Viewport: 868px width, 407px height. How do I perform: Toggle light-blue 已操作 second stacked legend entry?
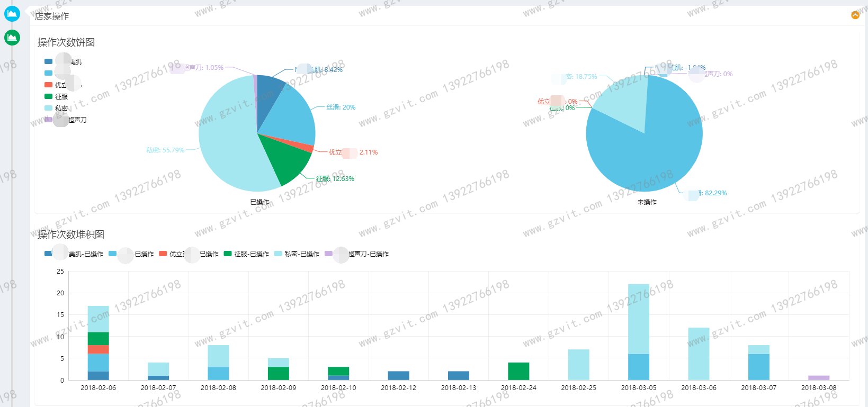[131, 254]
